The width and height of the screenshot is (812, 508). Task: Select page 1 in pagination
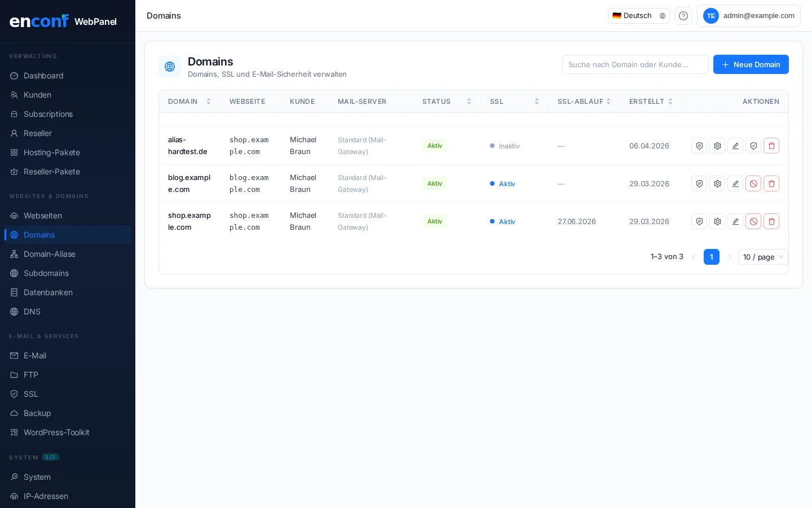[711, 257]
